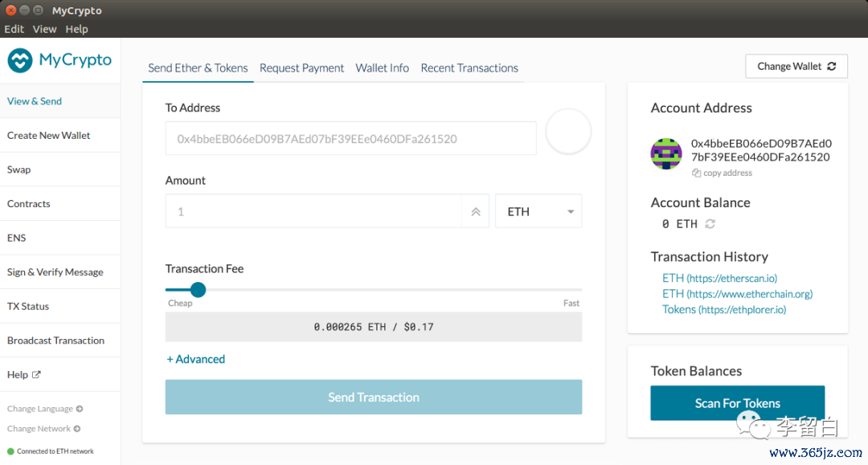
Task: Click the send max amount double-arrow icon
Action: pos(475,212)
